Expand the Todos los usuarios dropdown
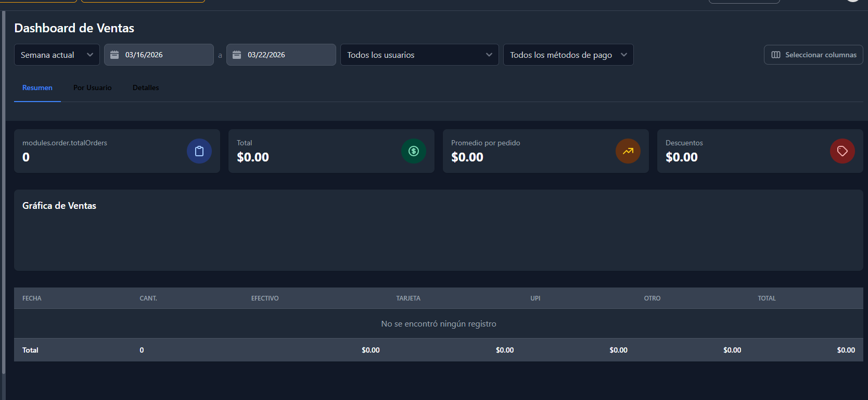The image size is (868, 400). [419, 55]
